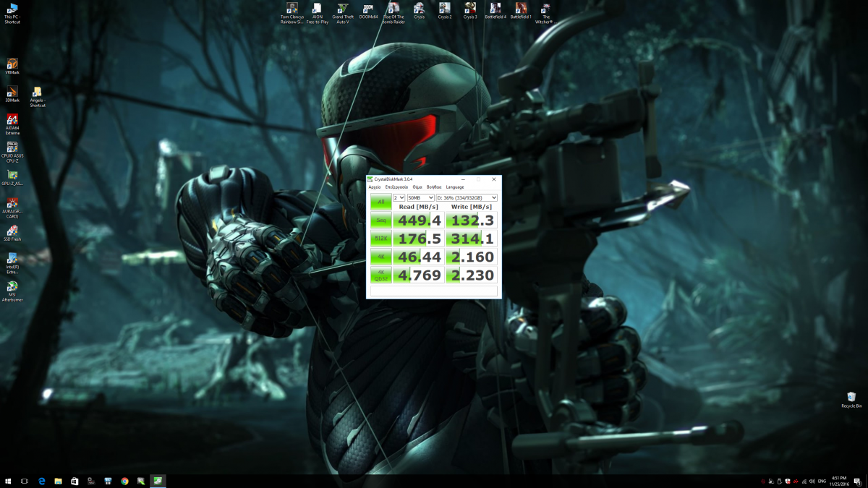Start the Seq sequential test

[380, 220]
